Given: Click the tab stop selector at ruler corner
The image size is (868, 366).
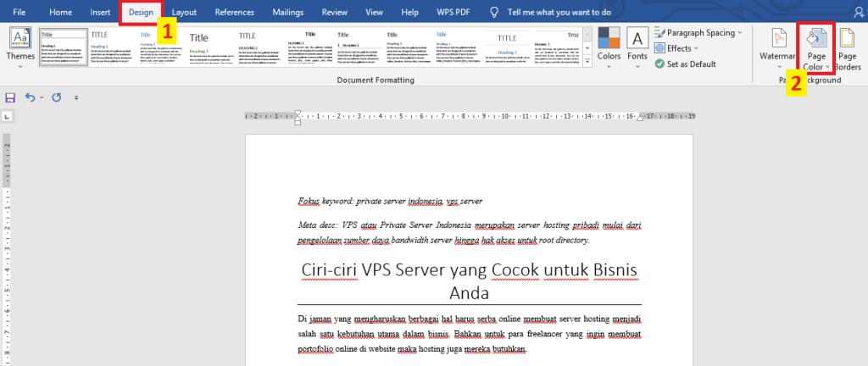Looking at the screenshot, I should 8,116.
